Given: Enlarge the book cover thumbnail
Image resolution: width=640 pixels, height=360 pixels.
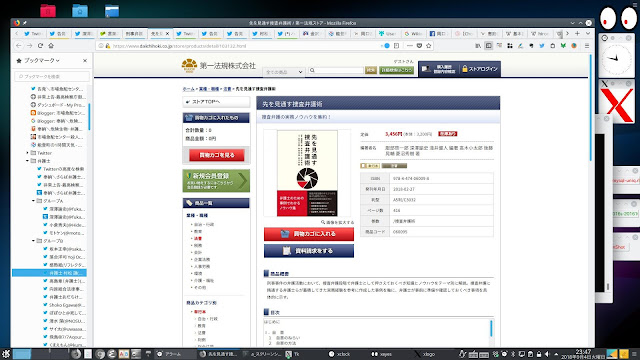Looking at the screenshot, I should [x=307, y=173].
